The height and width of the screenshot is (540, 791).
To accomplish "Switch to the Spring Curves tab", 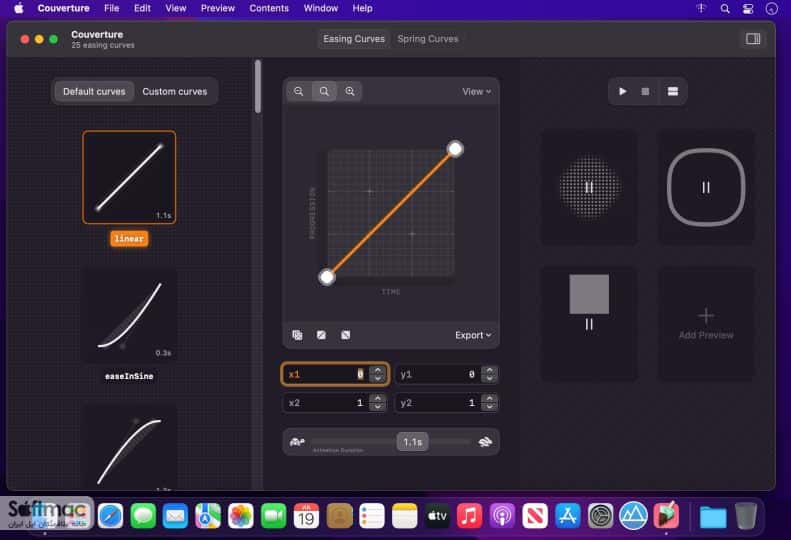I will coord(428,39).
